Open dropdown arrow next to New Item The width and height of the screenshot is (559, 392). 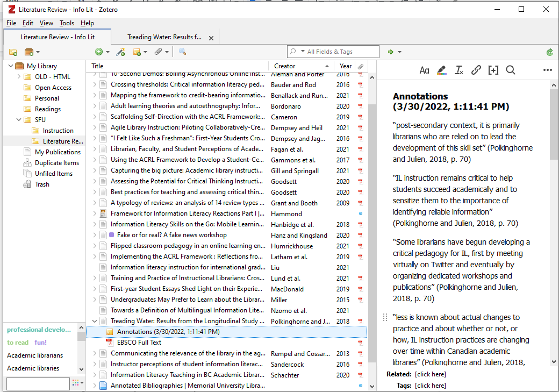(107, 52)
